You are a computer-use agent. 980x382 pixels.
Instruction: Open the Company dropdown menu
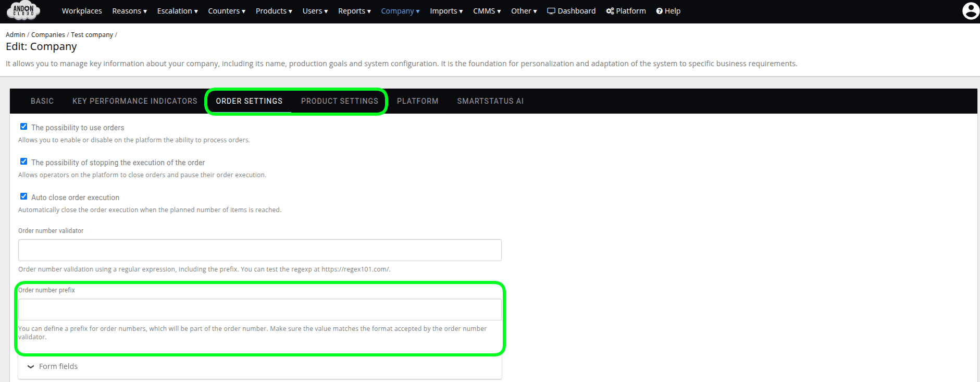click(400, 11)
